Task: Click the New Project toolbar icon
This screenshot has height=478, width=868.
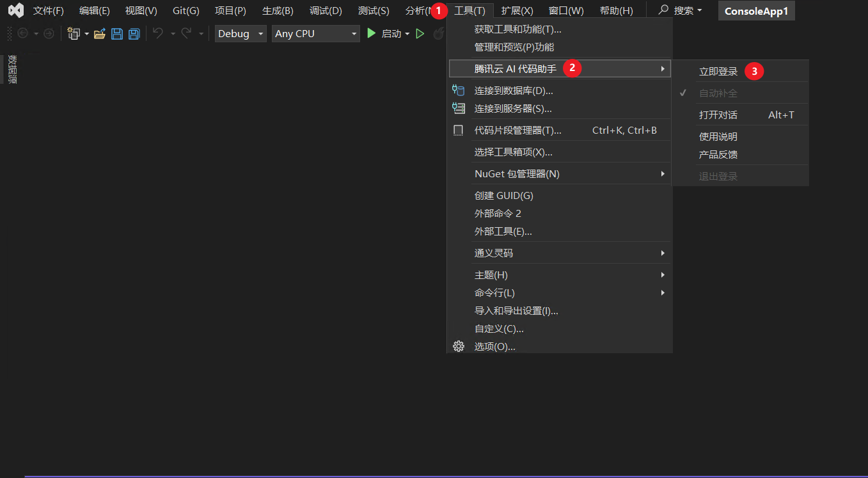Action: (x=74, y=33)
